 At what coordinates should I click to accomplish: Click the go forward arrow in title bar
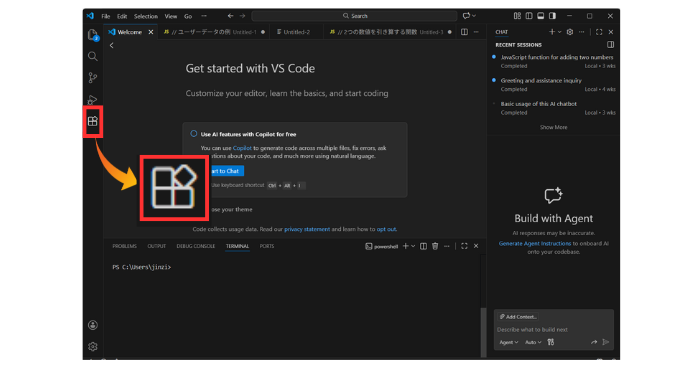point(243,16)
